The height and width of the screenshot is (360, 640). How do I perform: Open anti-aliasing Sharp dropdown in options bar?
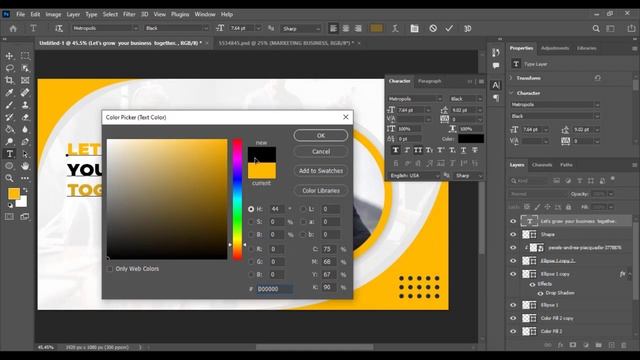point(318,28)
